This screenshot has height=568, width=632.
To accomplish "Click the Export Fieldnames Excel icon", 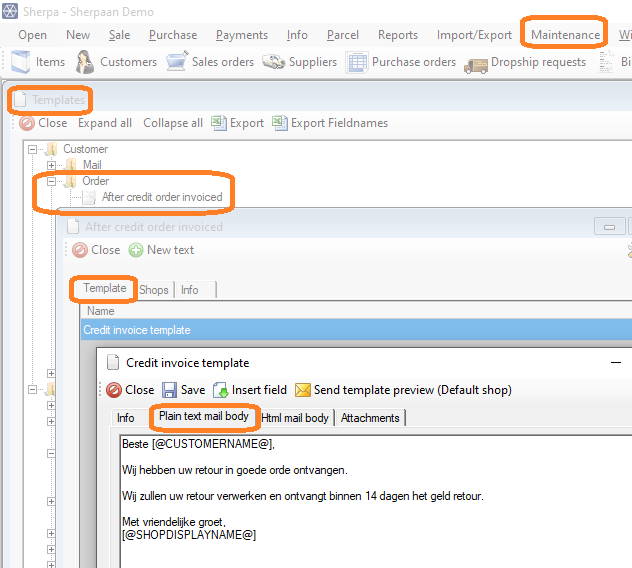I will [x=280, y=123].
